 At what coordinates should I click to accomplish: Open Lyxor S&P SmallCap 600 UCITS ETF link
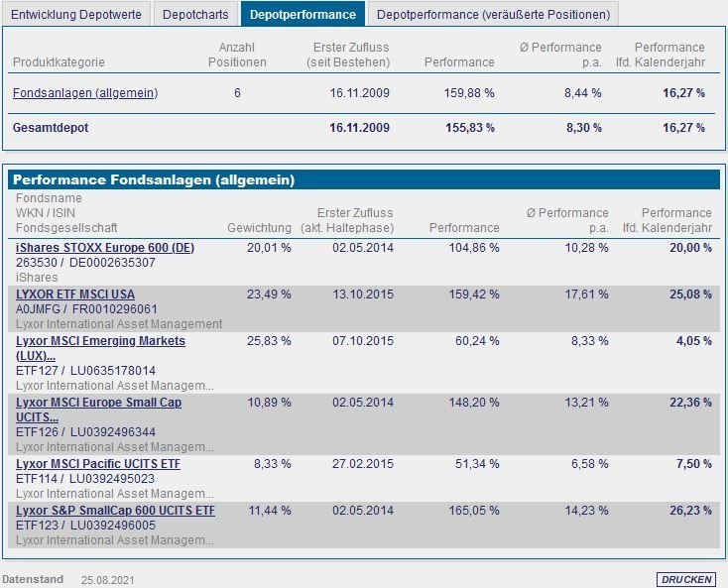pos(115,511)
